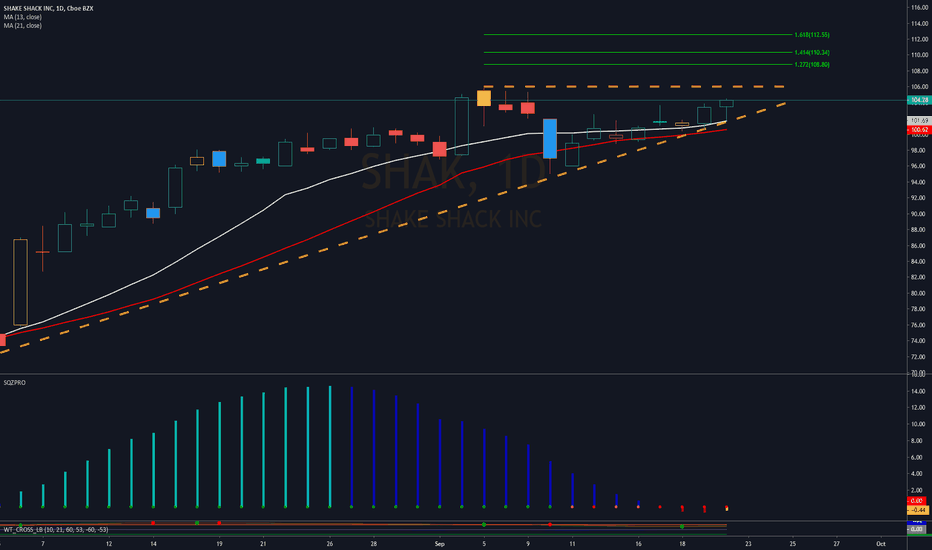Click the 74.00 price axis label

click(920, 341)
